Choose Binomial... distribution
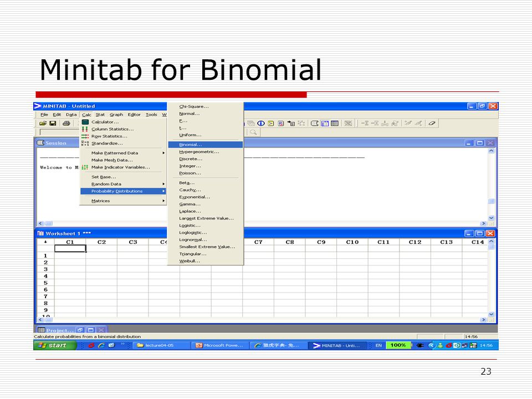This screenshot has height=399, width=532. click(x=206, y=145)
